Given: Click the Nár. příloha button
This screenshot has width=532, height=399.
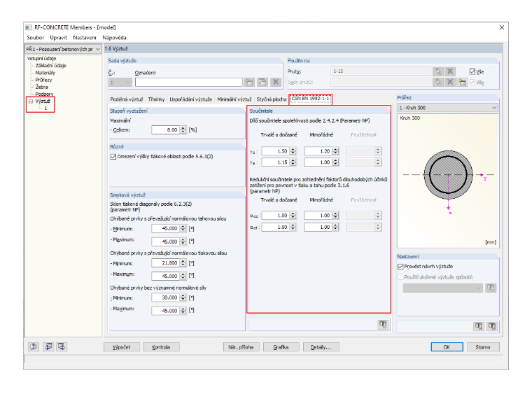Looking at the screenshot, I should tap(241, 347).
